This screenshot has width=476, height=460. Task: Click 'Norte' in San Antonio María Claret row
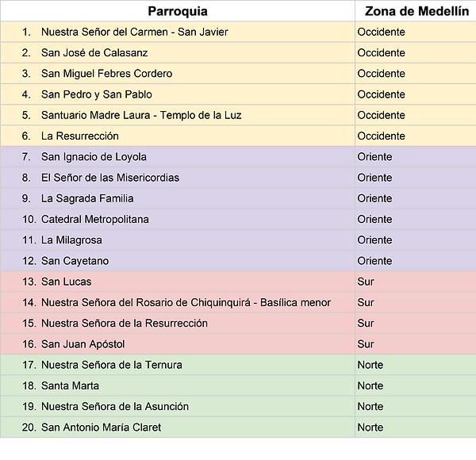click(x=370, y=427)
